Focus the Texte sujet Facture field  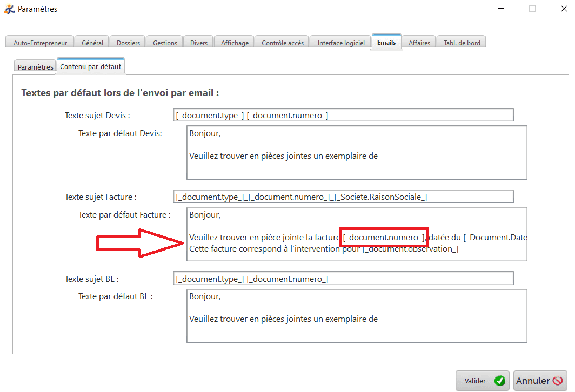pyautogui.click(x=343, y=197)
